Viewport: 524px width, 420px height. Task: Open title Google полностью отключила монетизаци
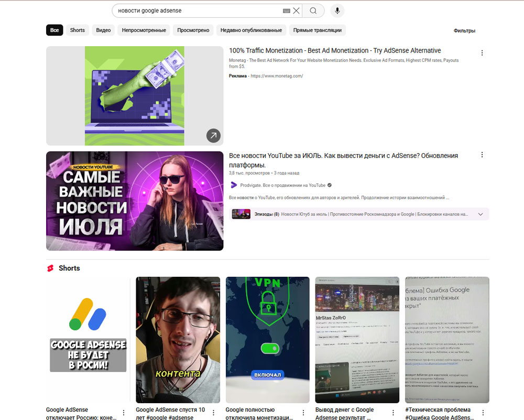[259, 414]
